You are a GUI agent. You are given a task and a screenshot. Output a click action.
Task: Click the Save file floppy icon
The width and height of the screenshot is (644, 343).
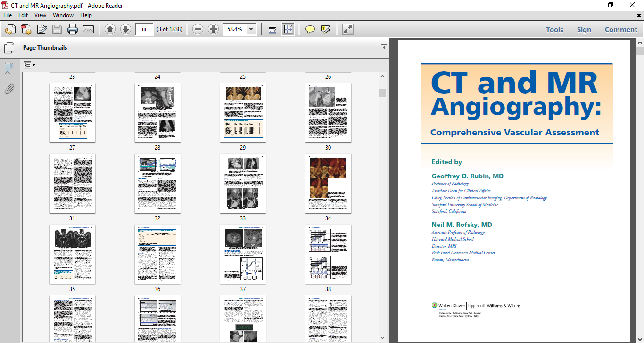pos(57,29)
